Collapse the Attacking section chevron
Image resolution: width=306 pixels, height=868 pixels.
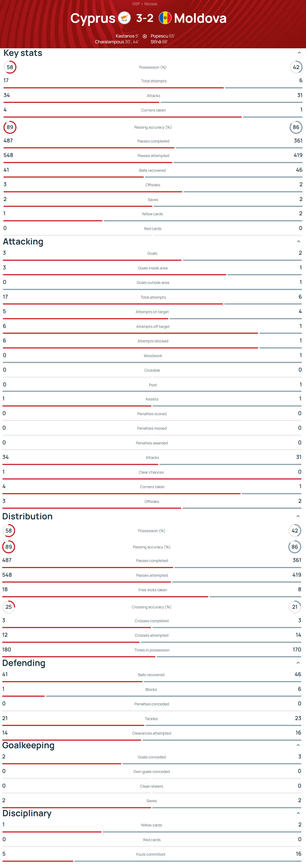pyautogui.click(x=299, y=241)
